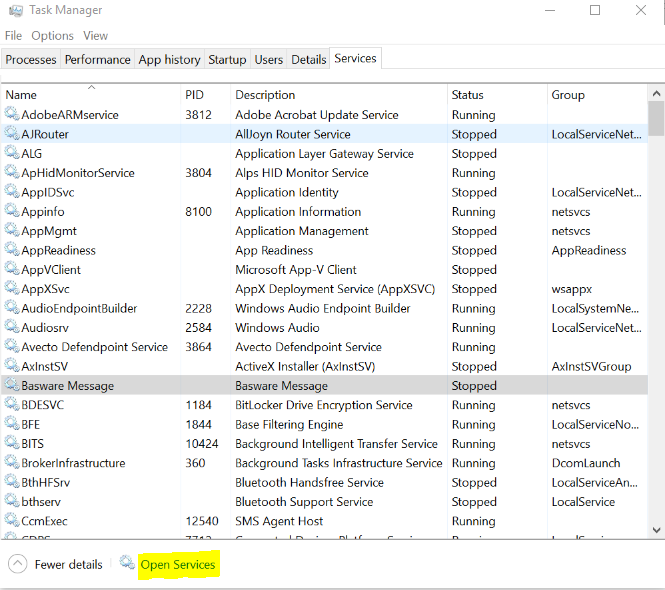The height and width of the screenshot is (590, 665).
Task: Click the wsappx group cell
Action: pyautogui.click(x=571, y=289)
